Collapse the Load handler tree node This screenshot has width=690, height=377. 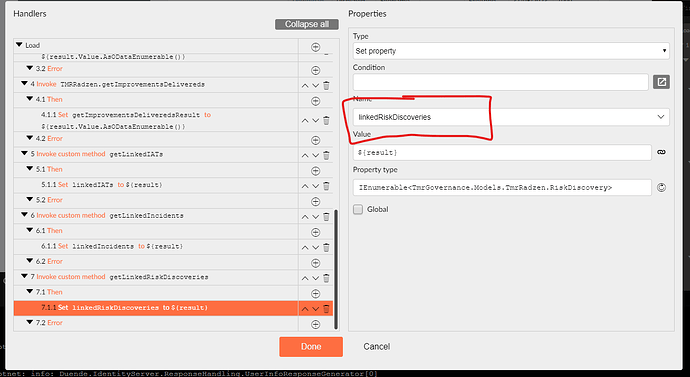point(19,45)
